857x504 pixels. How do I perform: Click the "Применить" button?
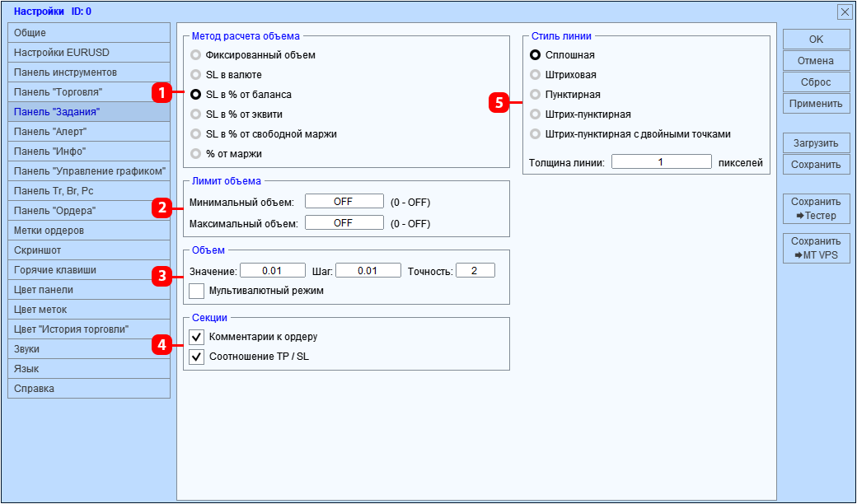(816, 103)
